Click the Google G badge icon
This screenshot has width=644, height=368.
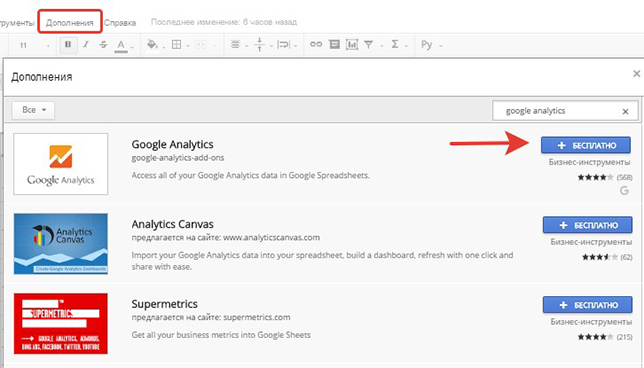(624, 190)
